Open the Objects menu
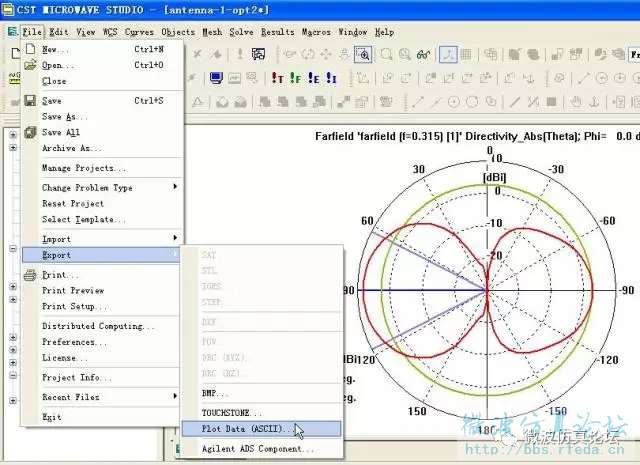Image resolution: width=640 pixels, height=465 pixels. pyautogui.click(x=178, y=32)
